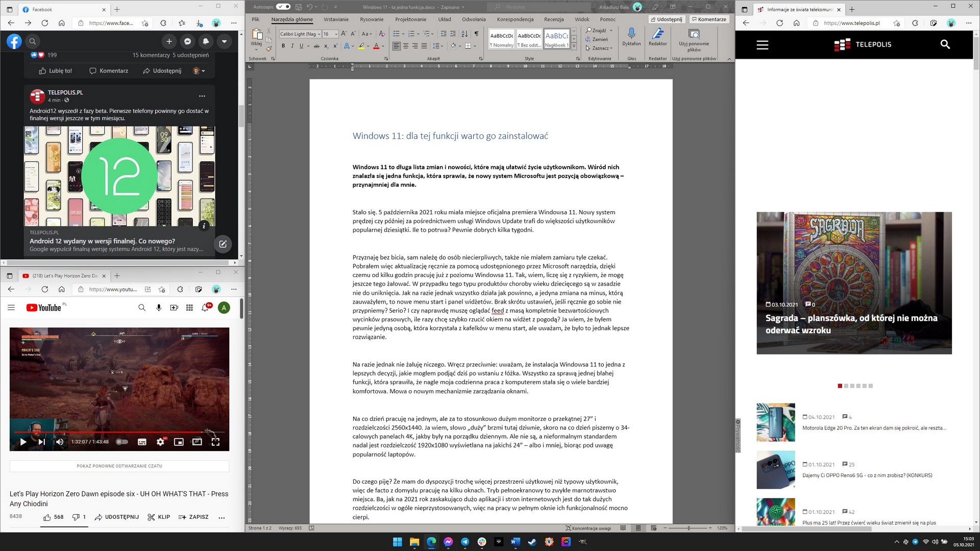Click the Telepolis search magnifier

pos(945,44)
